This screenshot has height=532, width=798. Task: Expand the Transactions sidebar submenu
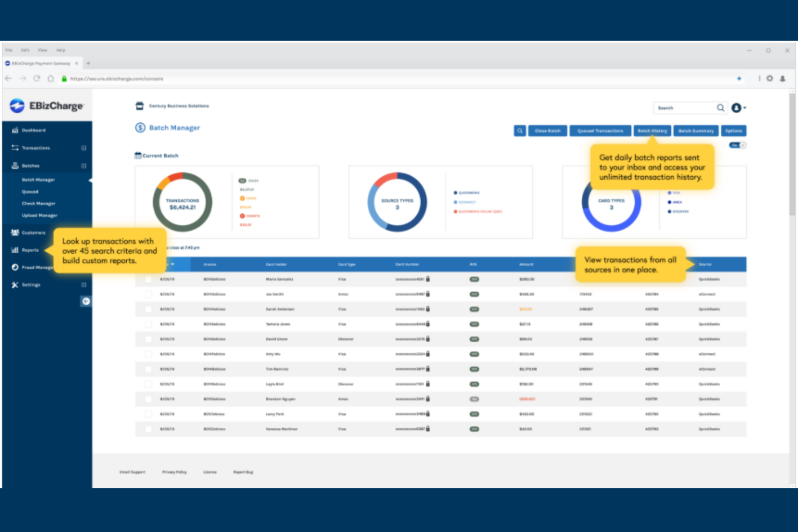pyautogui.click(x=84, y=148)
